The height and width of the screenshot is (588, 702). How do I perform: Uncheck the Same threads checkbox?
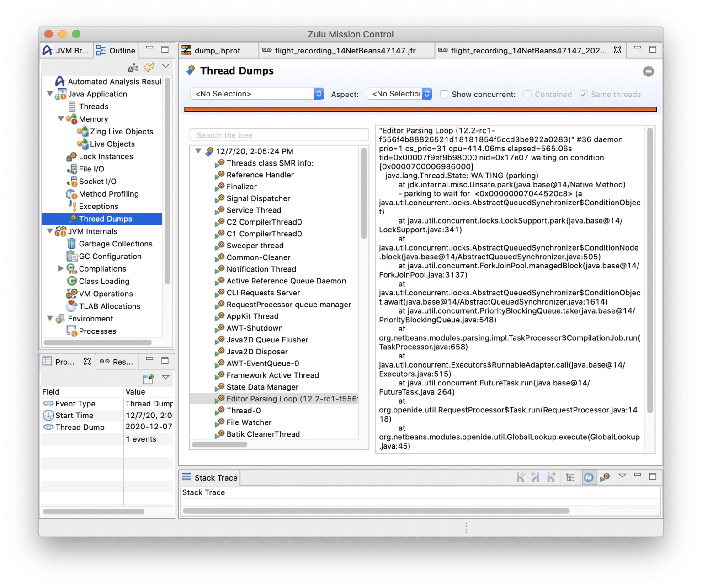pos(583,94)
